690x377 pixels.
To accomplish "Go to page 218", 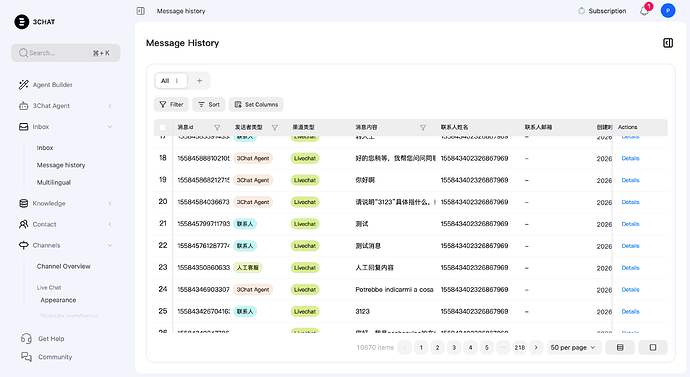I will coord(520,348).
